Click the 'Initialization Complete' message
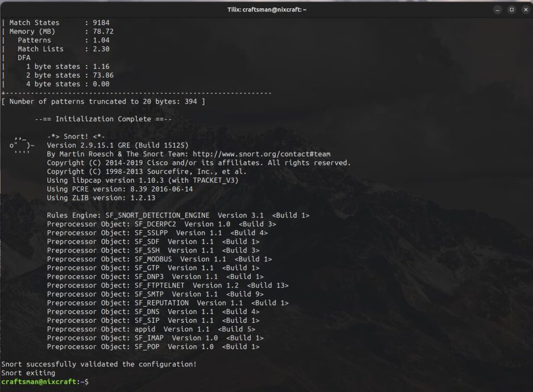 point(104,119)
